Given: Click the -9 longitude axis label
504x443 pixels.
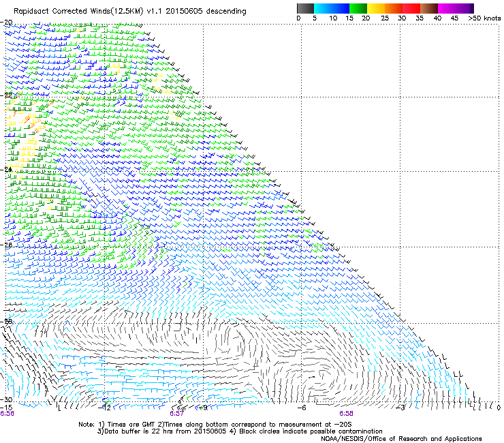Looking at the screenshot, I should pyautogui.click(x=204, y=408).
